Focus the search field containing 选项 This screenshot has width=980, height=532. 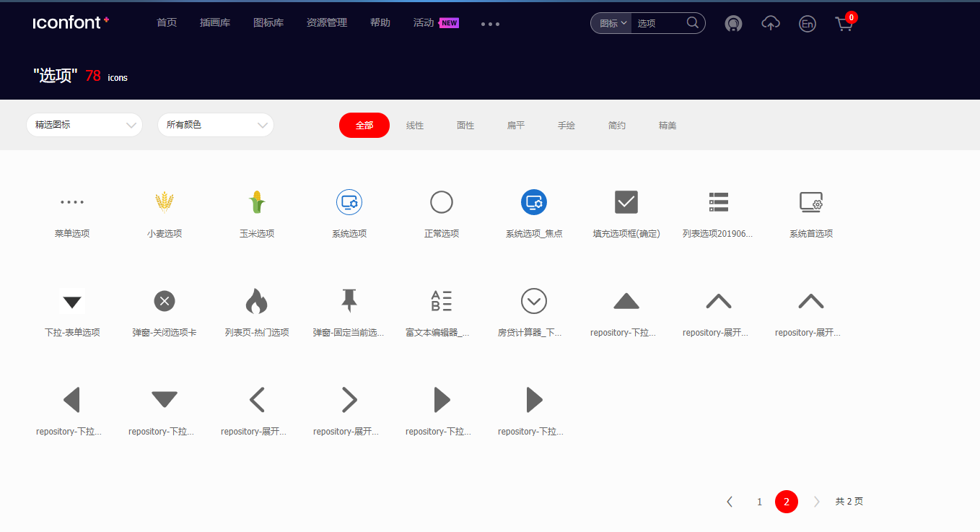(x=659, y=23)
